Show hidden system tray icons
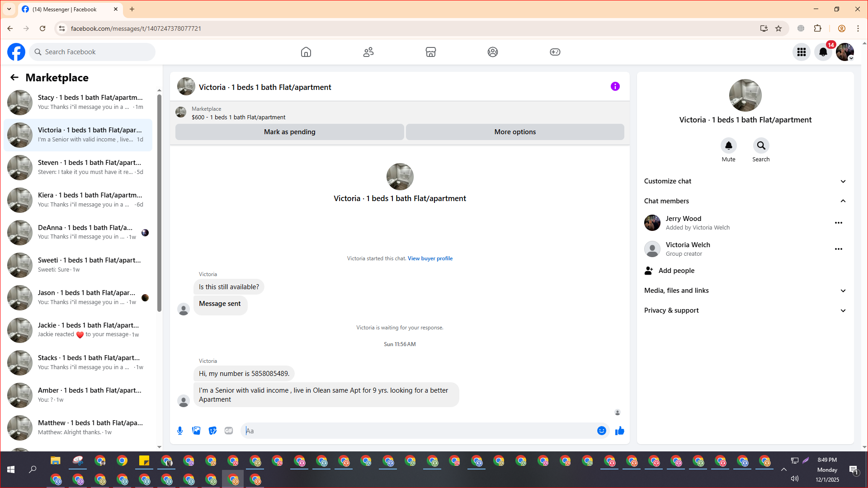Image resolution: width=868 pixels, height=488 pixels. click(784, 469)
